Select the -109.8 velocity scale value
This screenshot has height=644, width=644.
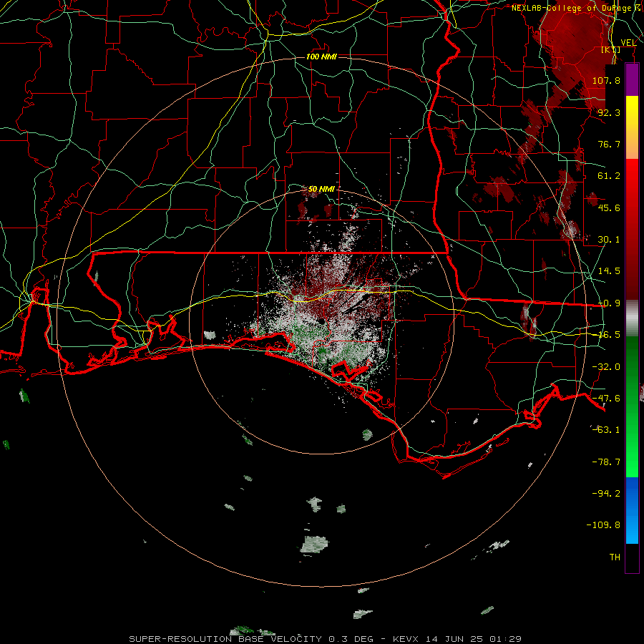click(x=603, y=525)
